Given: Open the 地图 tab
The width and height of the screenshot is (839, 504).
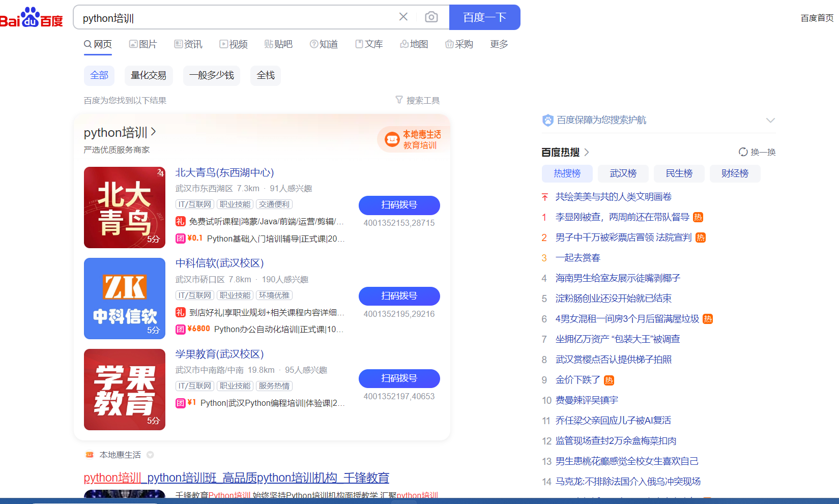Looking at the screenshot, I should pos(414,44).
